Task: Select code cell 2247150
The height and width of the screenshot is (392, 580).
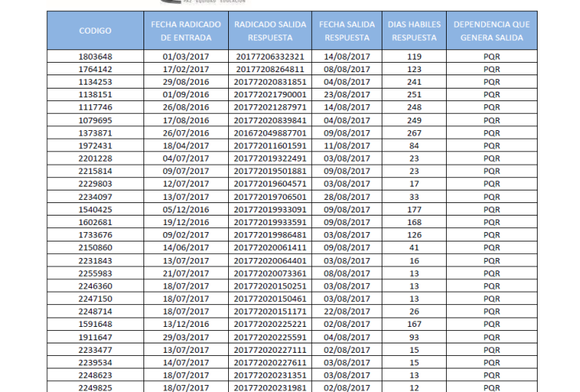Action: (95, 299)
